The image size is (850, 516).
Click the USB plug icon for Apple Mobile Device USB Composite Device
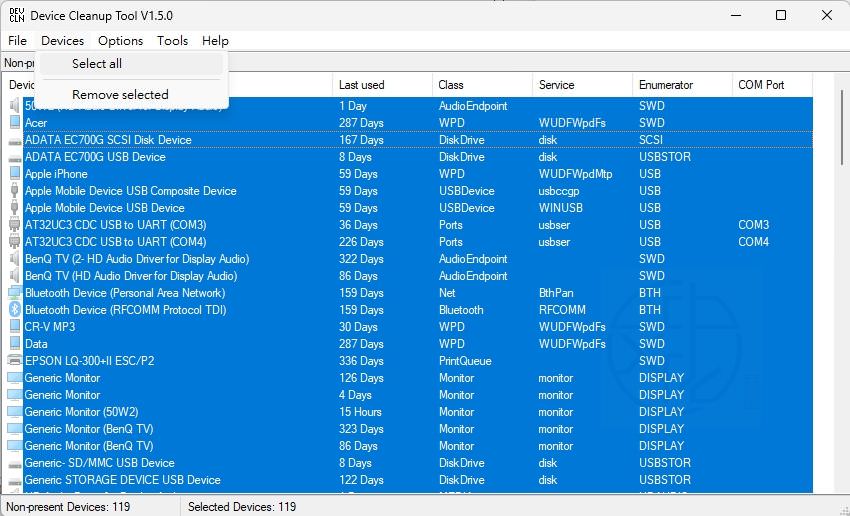(14, 191)
